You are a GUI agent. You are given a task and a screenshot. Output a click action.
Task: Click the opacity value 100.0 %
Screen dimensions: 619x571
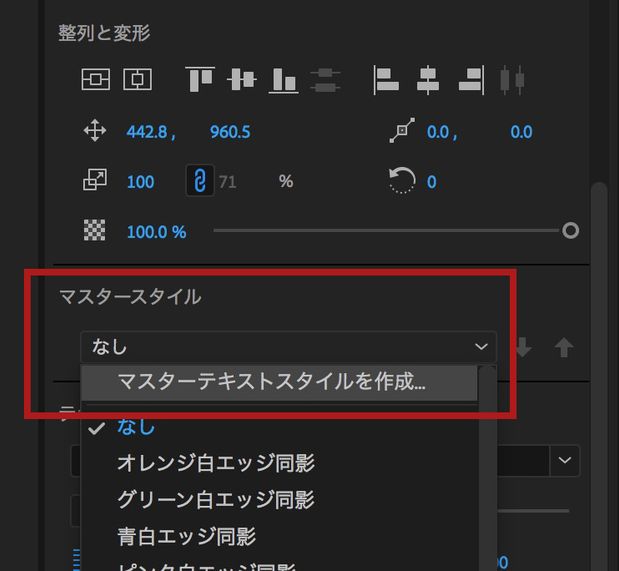click(x=157, y=232)
